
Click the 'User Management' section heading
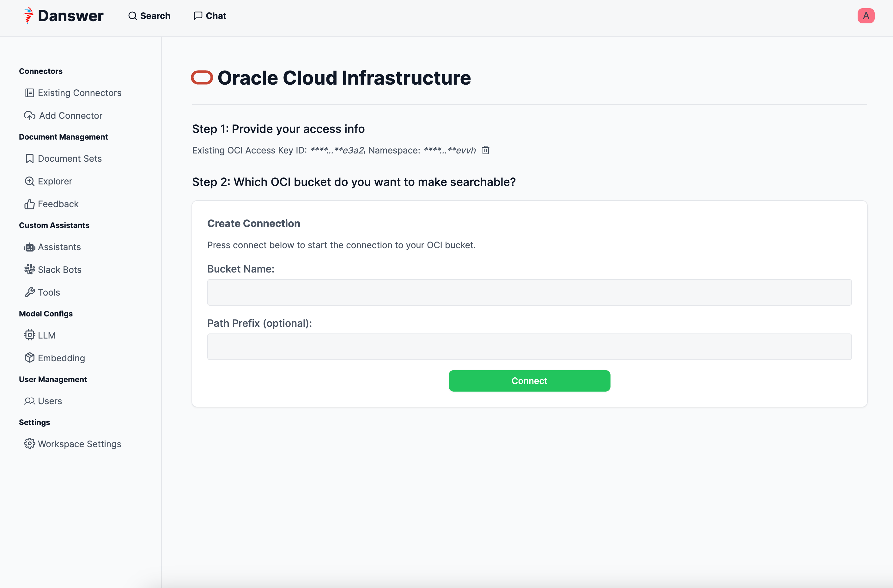click(x=53, y=380)
